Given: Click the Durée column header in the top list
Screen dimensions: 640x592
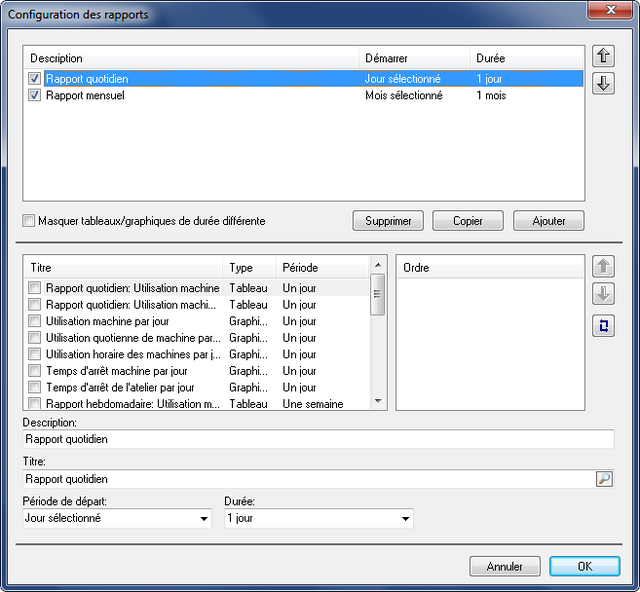Looking at the screenshot, I should (527, 58).
